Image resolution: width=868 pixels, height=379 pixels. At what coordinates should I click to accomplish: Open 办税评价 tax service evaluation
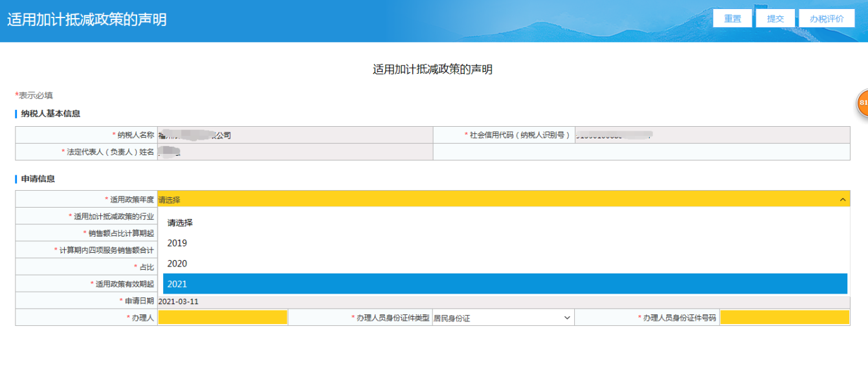827,19
